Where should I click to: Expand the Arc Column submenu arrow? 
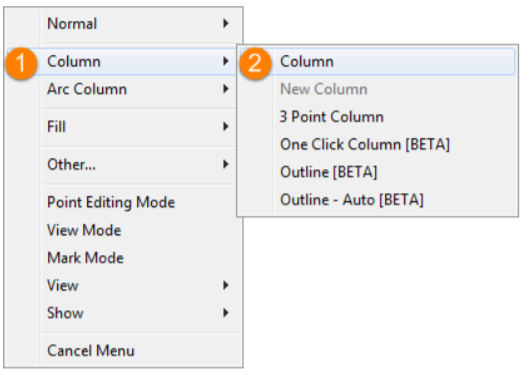(226, 89)
